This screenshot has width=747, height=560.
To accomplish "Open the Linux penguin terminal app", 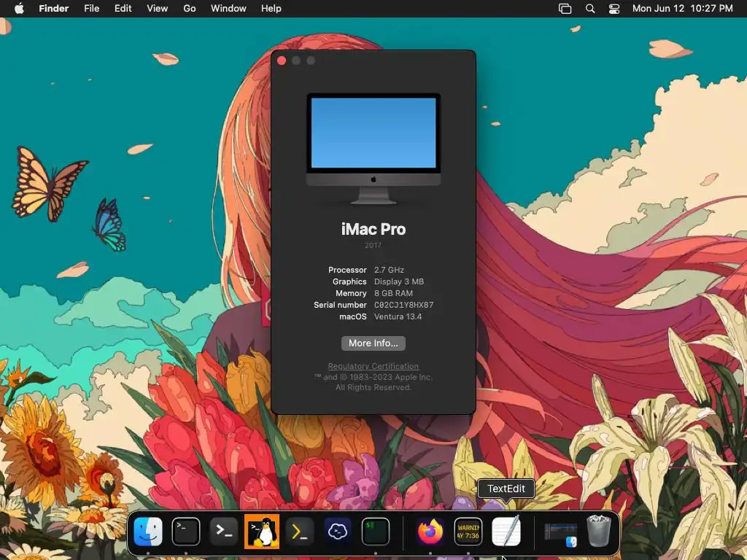I will (262, 532).
